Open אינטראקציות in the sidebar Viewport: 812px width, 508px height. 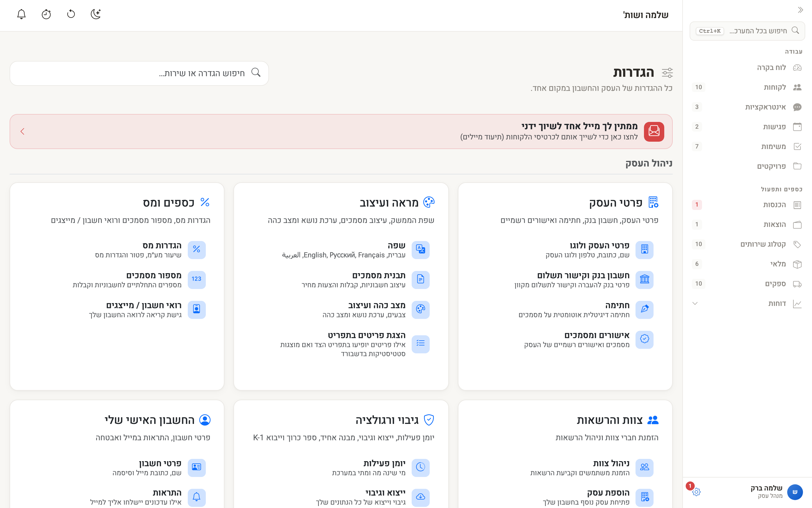click(747, 107)
